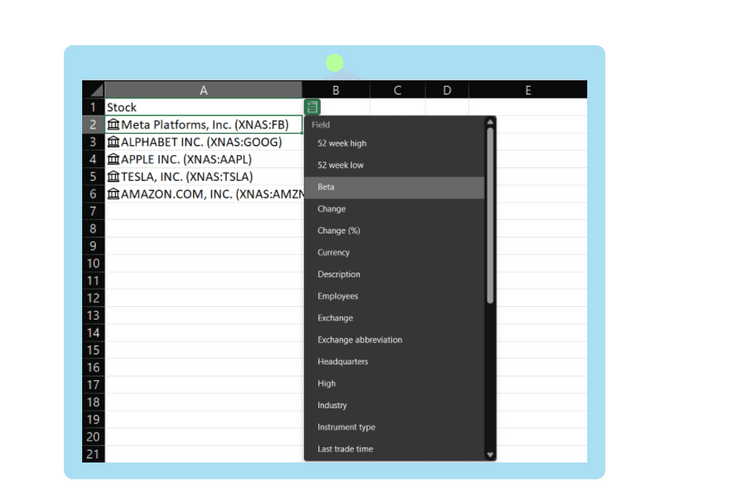Select column C header

point(397,90)
